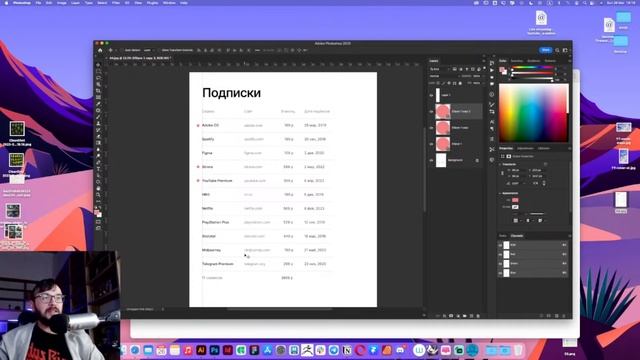Open Notion from the Dock

(x=347, y=350)
